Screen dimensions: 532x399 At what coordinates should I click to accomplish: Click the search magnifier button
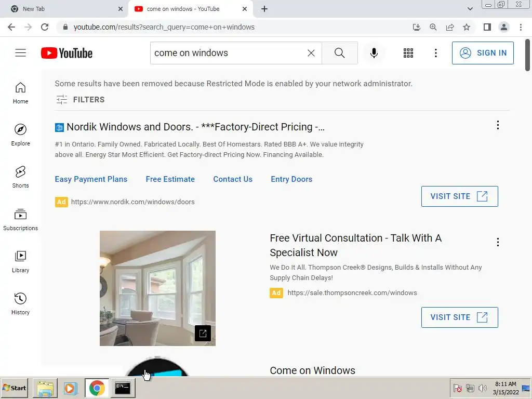pos(340,53)
